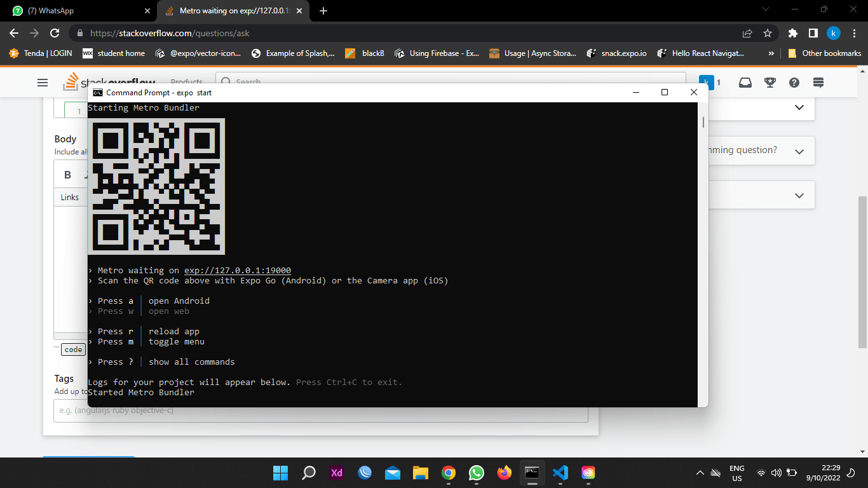The height and width of the screenshot is (488, 868).
Task: Share this page icon in address bar
Action: [747, 33]
